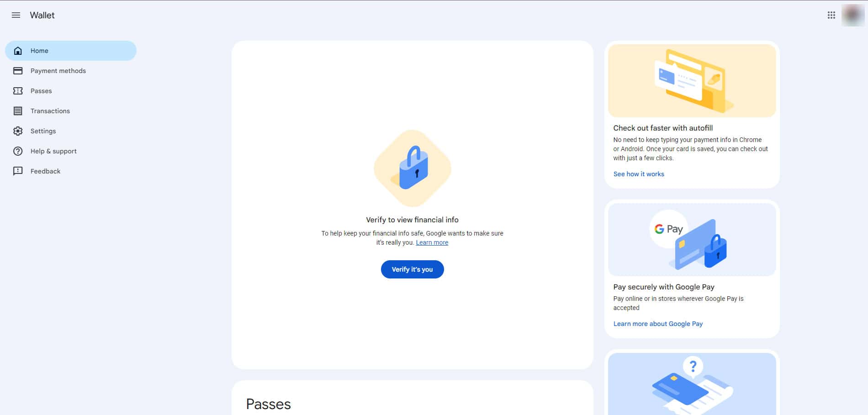Click the Settings gear icon
This screenshot has height=415, width=868.
click(18, 131)
